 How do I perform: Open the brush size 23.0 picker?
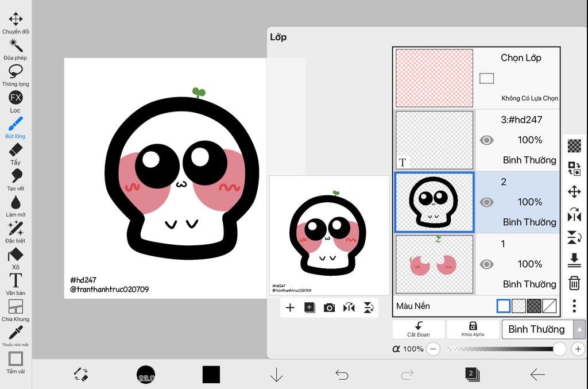tap(146, 375)
